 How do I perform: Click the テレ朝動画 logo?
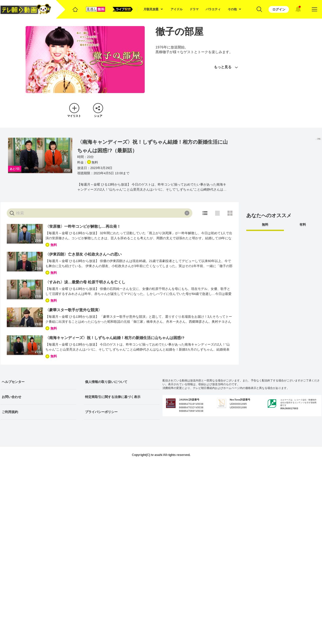click(26, 9)
